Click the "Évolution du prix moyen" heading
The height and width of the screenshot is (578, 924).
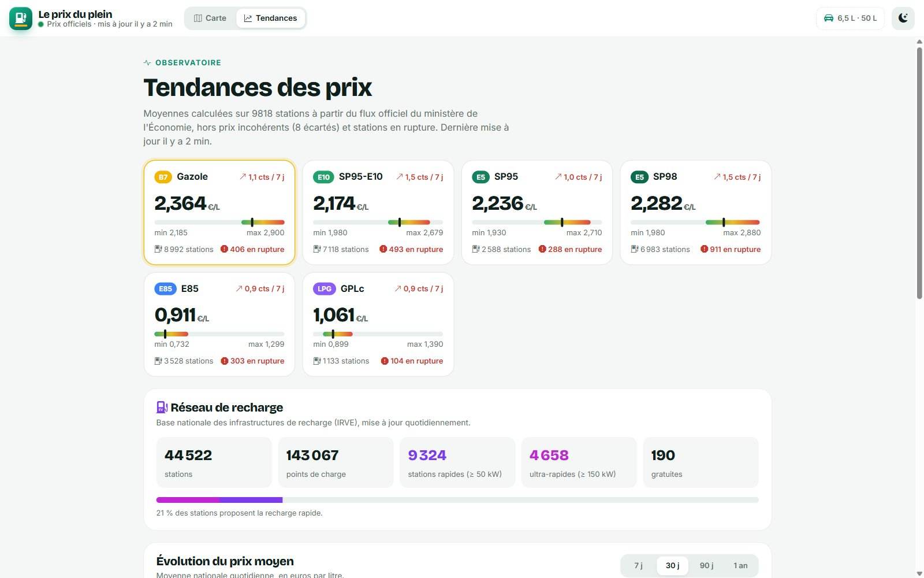click(x=225, y=561)
